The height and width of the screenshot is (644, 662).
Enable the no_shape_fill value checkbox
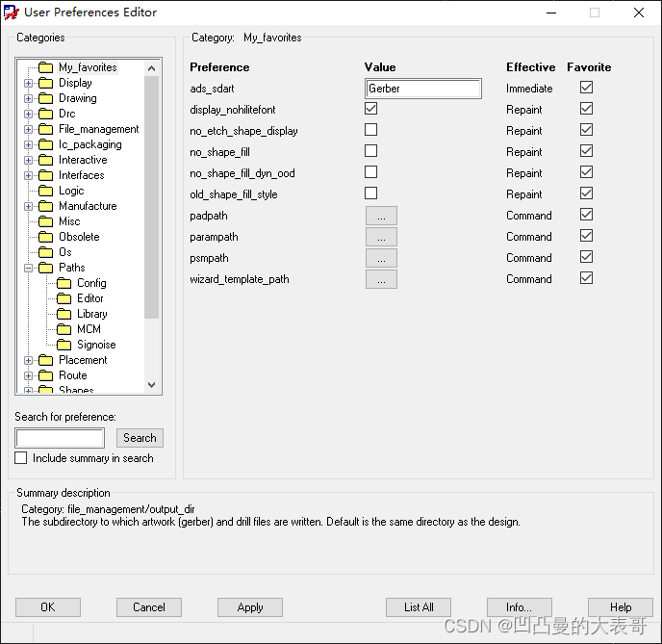pyautogui.click(x=370, y=151)
